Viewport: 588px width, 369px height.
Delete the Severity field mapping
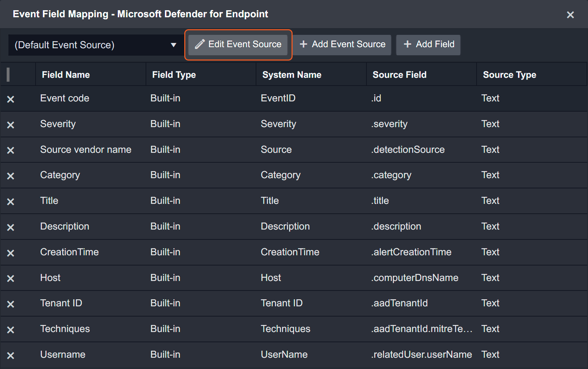coord(11,125)
